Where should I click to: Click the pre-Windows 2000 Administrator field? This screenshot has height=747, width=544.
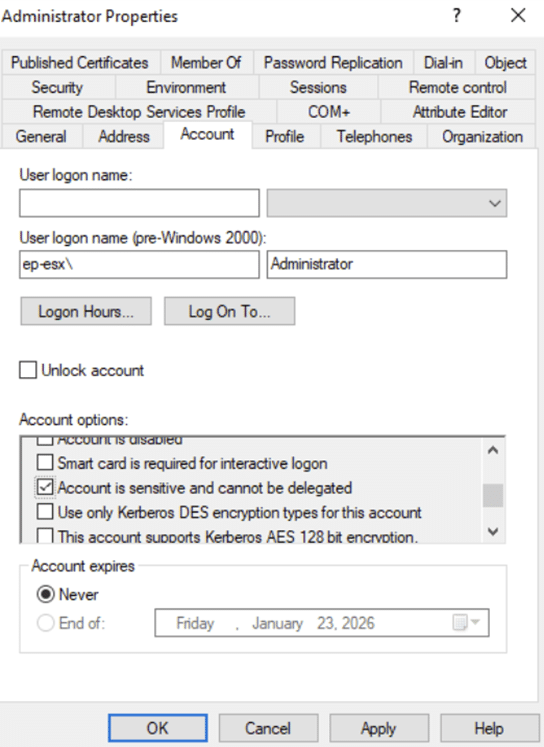pyautogui.click(x=387, y=264)
